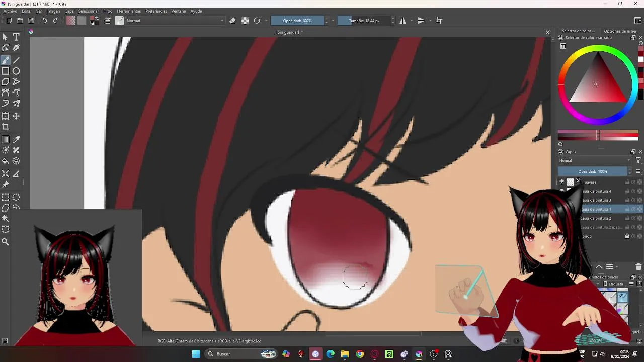This screenshot has height=362, width=644.
Task: Select layer Capa de pintura 2
Action: coord(596,218)
